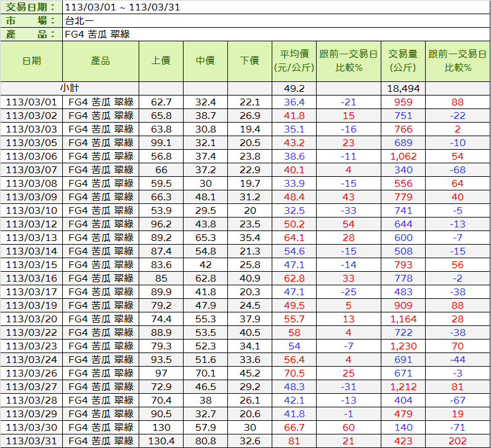Click trading volume 1,230 in the 113/03/23 row
The width and height of the screenshot is (491, 448).
pos(403,346)
